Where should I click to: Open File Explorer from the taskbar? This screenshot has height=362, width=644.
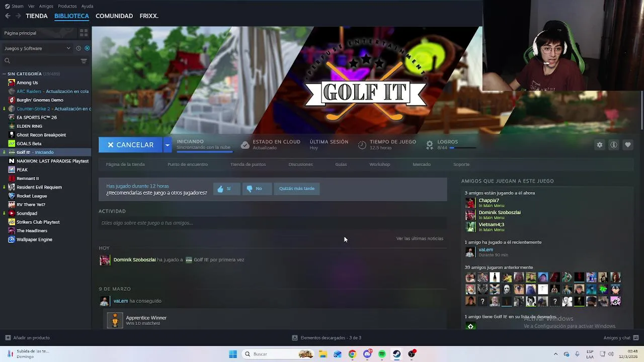(323, 354)
